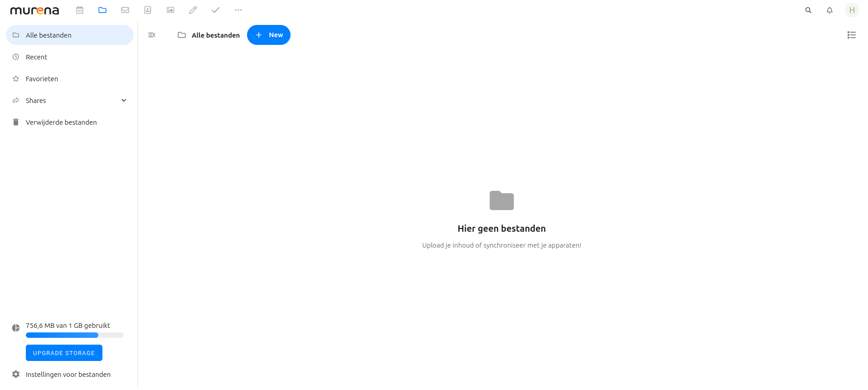Open notifications bell

click(x=829, y=10)
